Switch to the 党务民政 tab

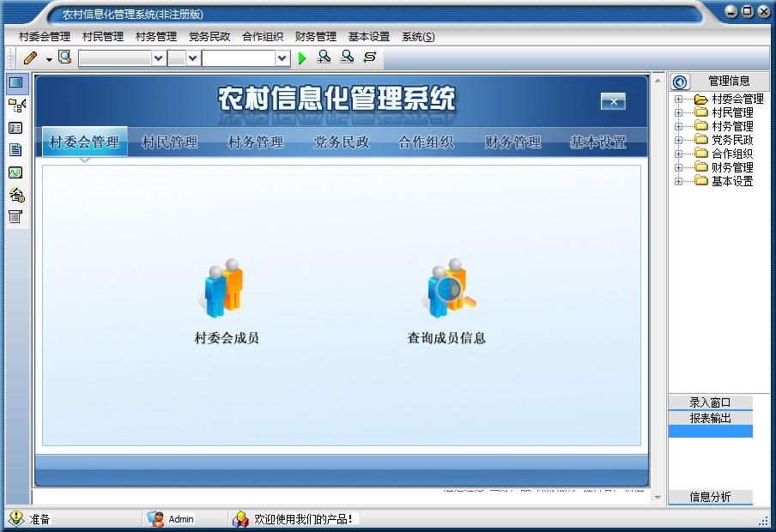tap(340, 142)
